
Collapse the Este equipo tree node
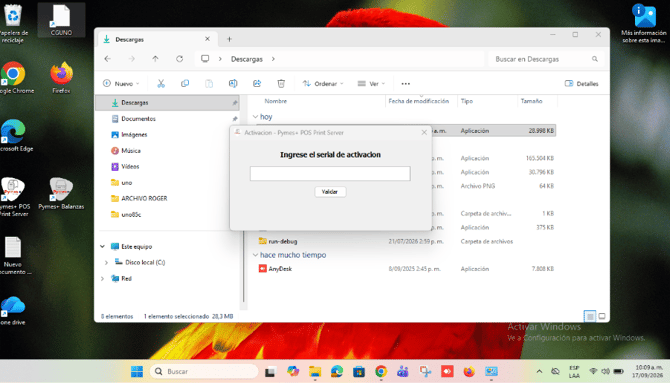point(103,247)
